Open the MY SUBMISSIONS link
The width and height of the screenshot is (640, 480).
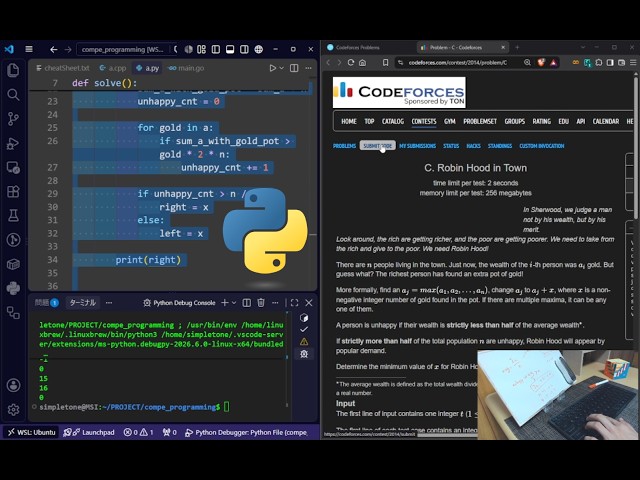tap(418, 146)
